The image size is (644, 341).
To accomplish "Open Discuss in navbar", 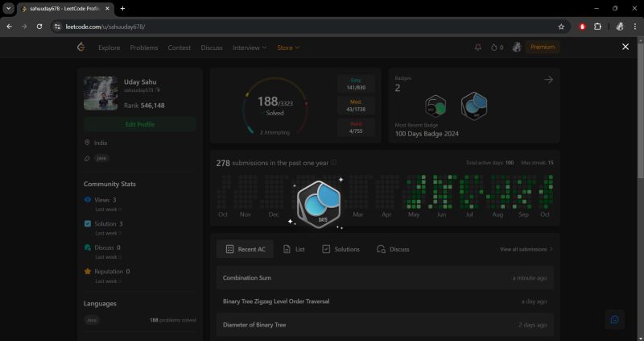I will click(212, 48).
